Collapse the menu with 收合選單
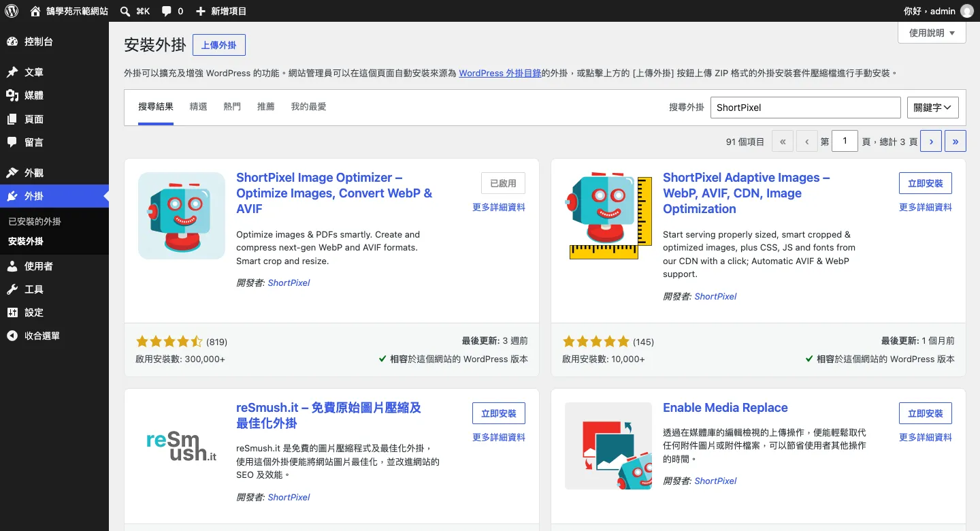The width and height of the screenshot is (980, 531). pos(54,336)
